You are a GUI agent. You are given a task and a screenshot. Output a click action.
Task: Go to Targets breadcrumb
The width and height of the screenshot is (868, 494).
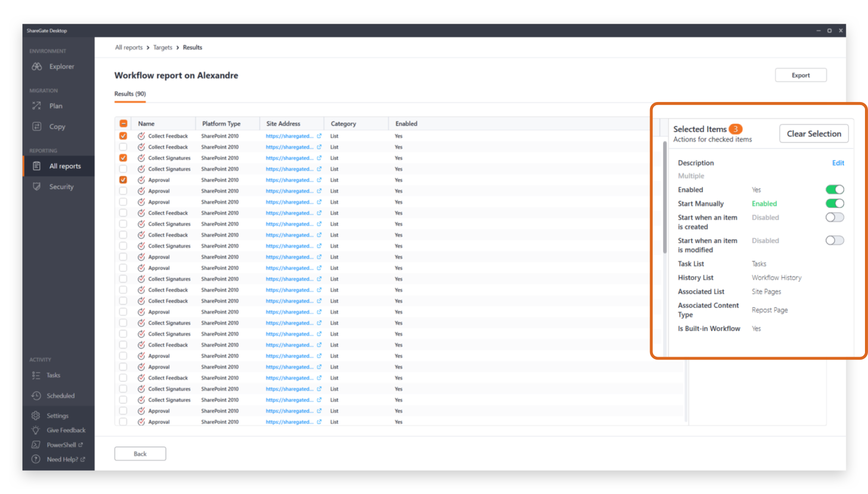pyautogui.click(x=162, y=47)
